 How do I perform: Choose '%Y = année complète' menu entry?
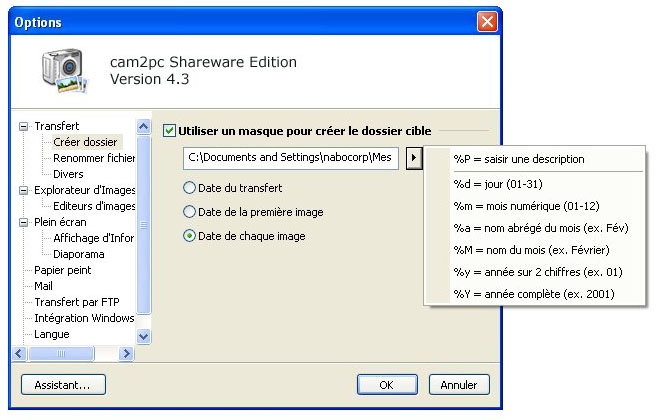click(535, 294)
